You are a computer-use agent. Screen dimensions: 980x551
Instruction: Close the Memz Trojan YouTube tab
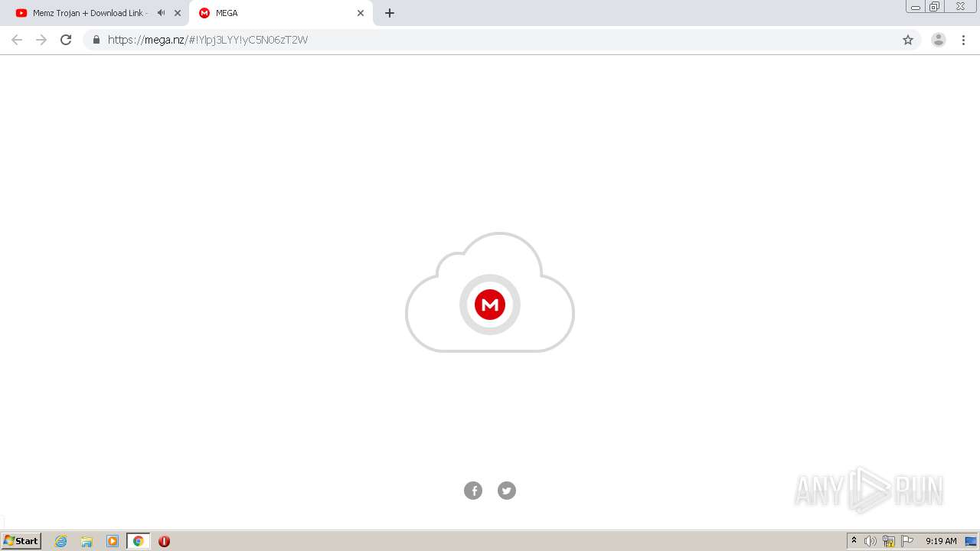point(178,13)
